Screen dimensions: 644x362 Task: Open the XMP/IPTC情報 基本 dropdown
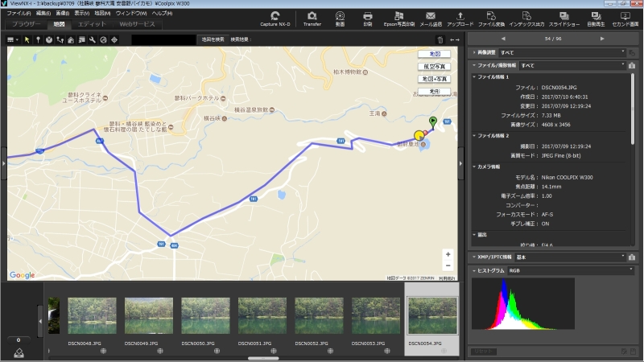click(570, 257)
